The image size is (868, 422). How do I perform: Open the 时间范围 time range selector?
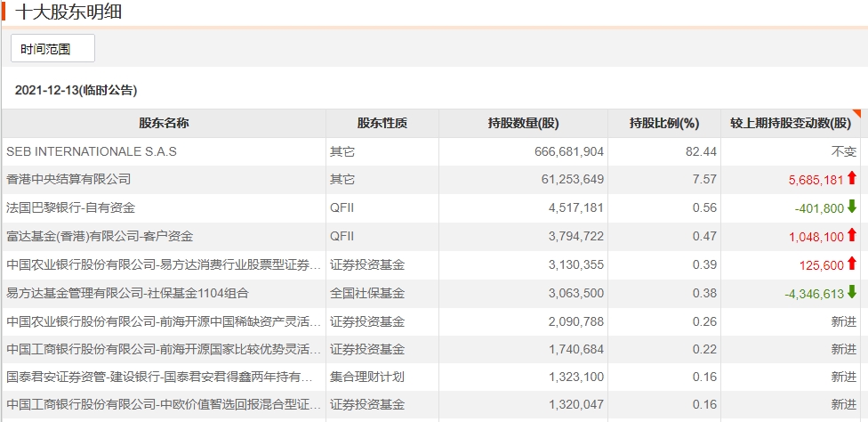[52, 48]
